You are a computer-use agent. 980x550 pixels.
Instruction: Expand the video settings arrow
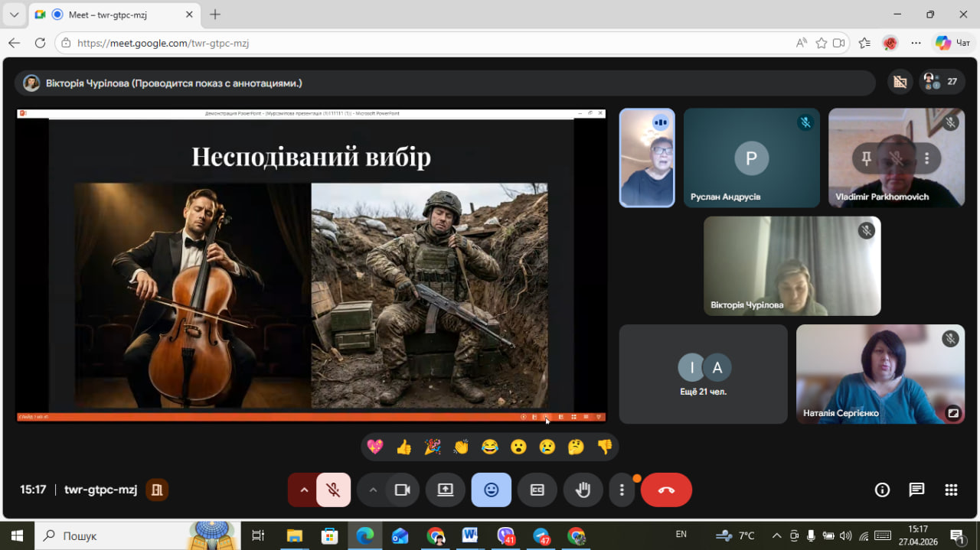tap(373, 490)
